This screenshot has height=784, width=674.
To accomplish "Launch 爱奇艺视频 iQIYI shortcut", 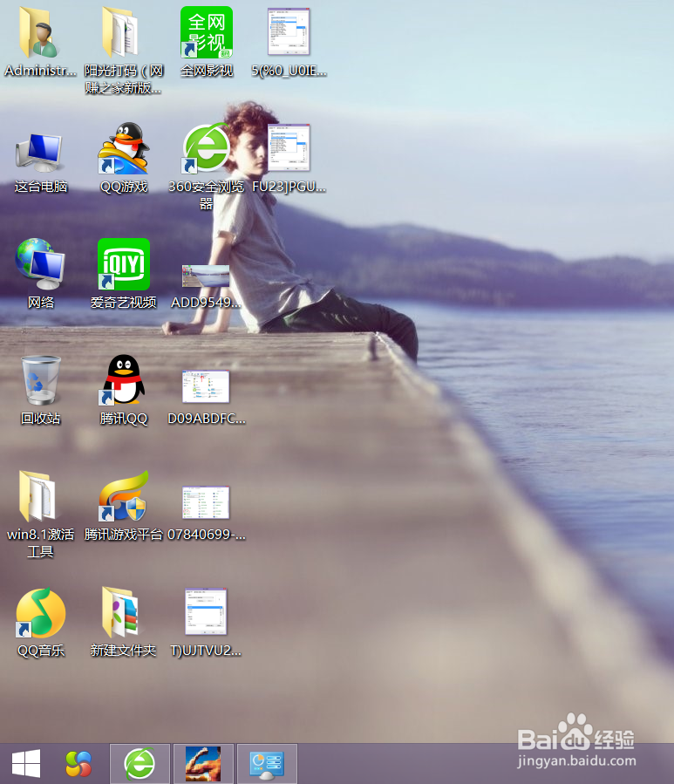I will coord(124,264).
